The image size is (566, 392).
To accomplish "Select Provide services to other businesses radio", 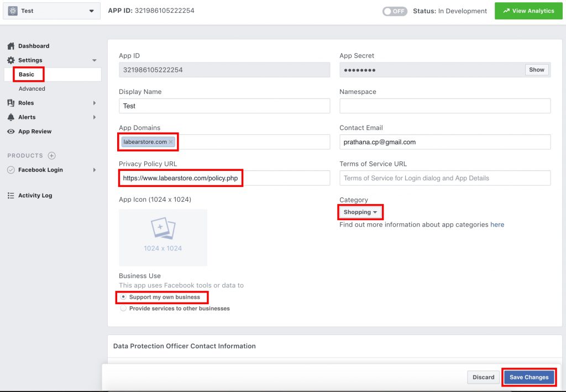I will coord(123,309).
